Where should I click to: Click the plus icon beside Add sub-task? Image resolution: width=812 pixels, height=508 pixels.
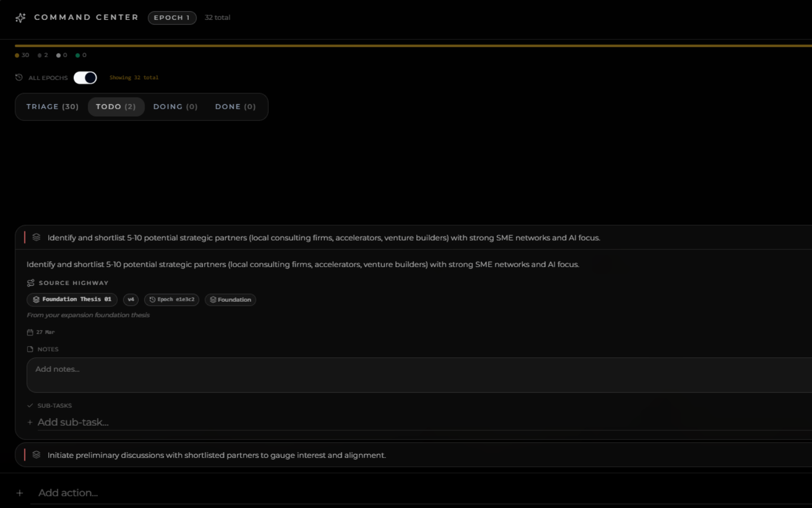click(x=30, y=422)
